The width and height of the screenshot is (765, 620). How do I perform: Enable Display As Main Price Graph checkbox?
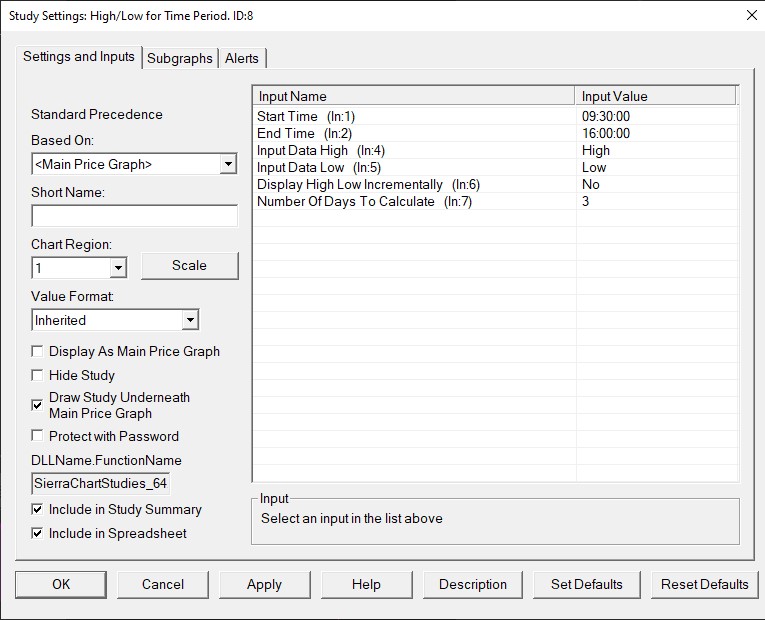[x=37, y=351]
